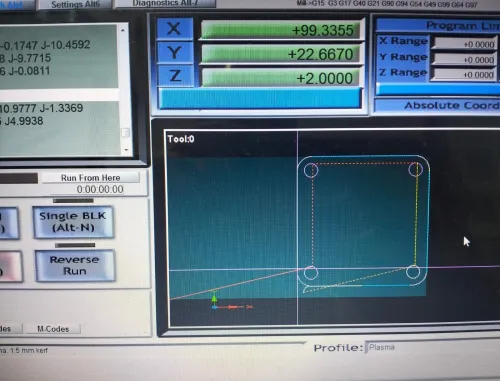Click G-code line ending J-10.4592
500x381 pixels.
pyautogui.click(x=45, y=45)
